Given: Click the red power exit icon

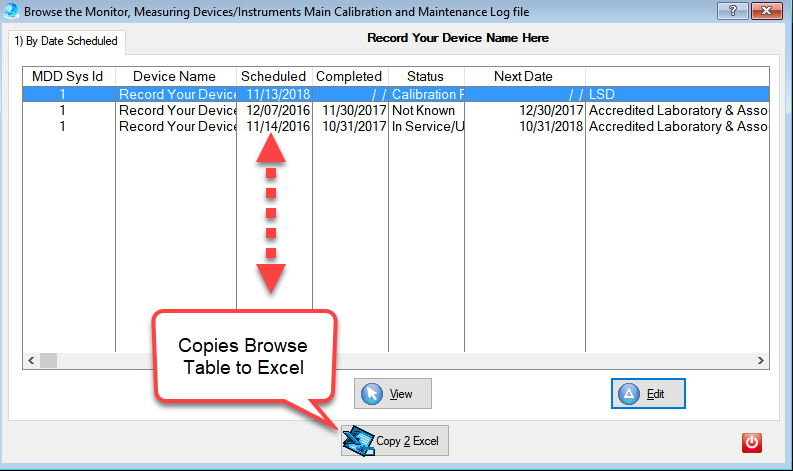Looking at the screenshot, I should coord(752,443).
